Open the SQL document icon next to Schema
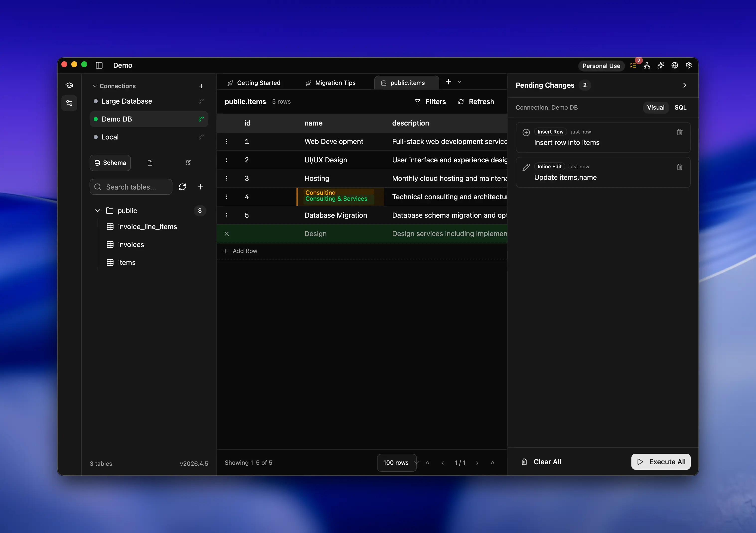 [x=150, y=163]
